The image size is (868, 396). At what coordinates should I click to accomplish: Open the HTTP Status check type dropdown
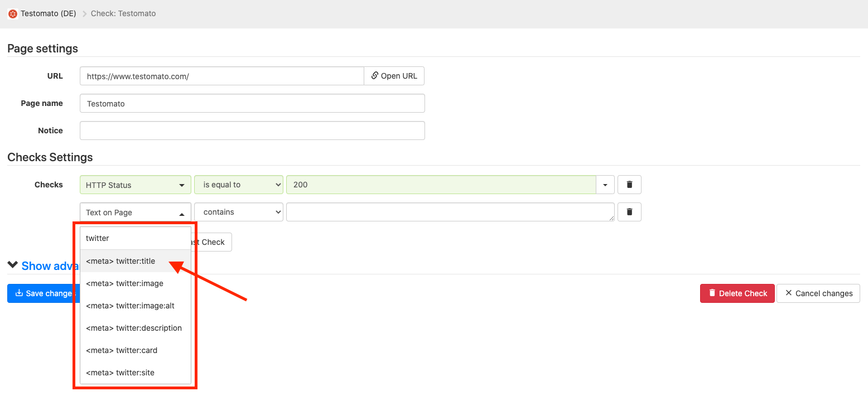click(136, 185)
